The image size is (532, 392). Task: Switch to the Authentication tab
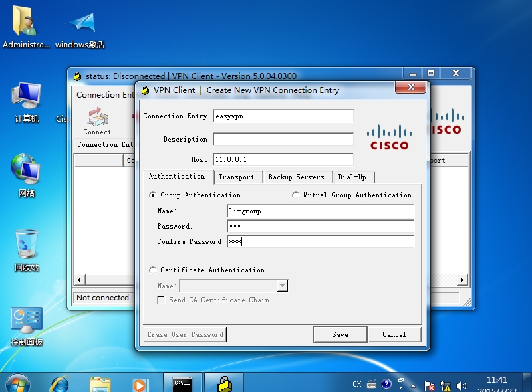(177, 176)
